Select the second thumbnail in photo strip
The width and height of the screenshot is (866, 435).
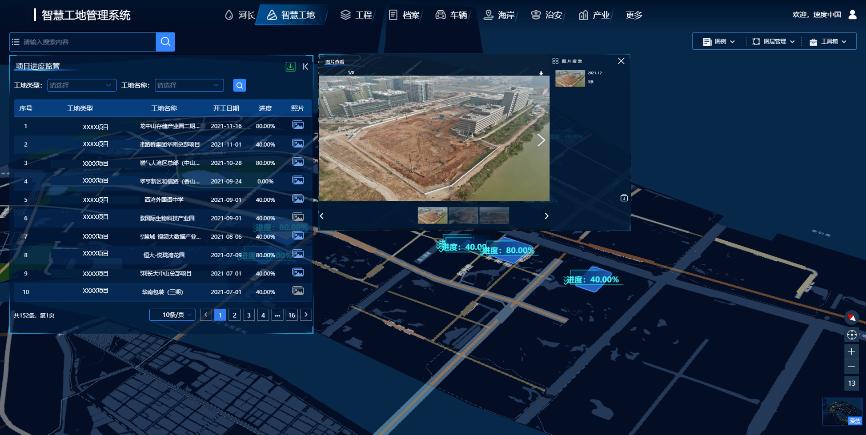click(463, 215)
